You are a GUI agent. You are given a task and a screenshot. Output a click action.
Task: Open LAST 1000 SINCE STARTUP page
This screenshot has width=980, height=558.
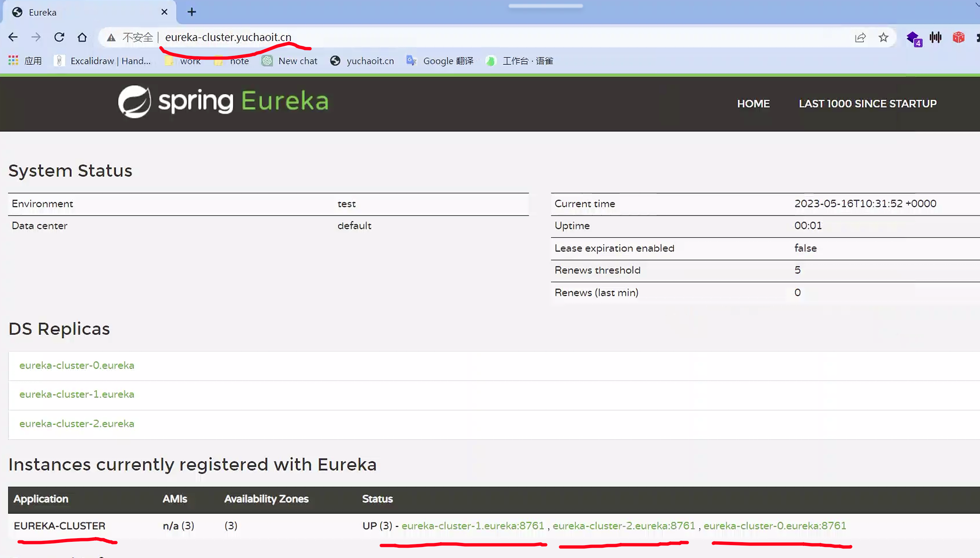(x=867, y=103)
